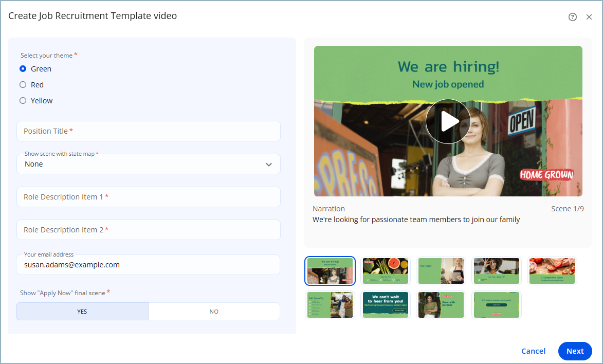Image resolution: width=603 pixels, height=364 pixels.
Task: Select the 'We are hiring!' scene thumbnail
Action: point(330,271)
